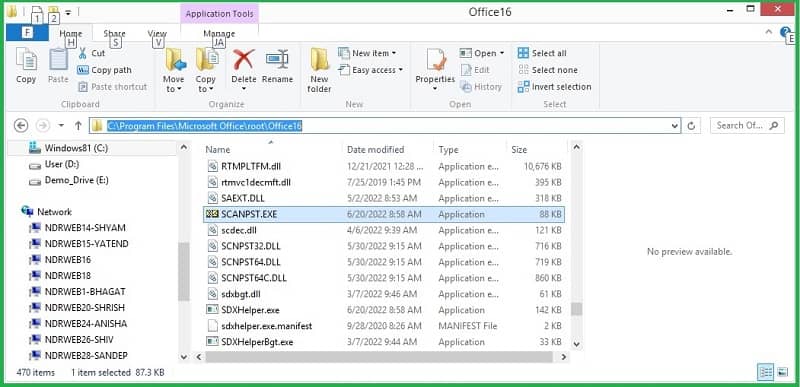
Task: Open the New item dropdown
Action: 367,53
